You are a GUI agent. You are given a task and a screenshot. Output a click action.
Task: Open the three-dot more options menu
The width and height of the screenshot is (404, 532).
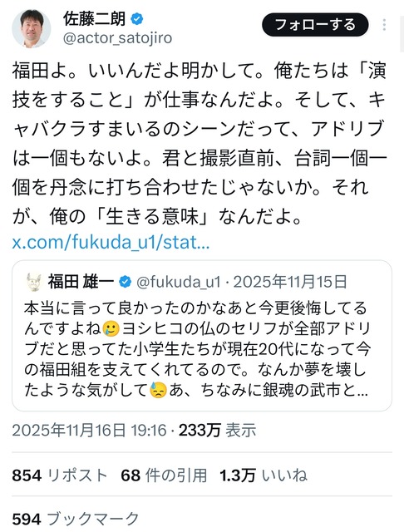coord(384,25)
